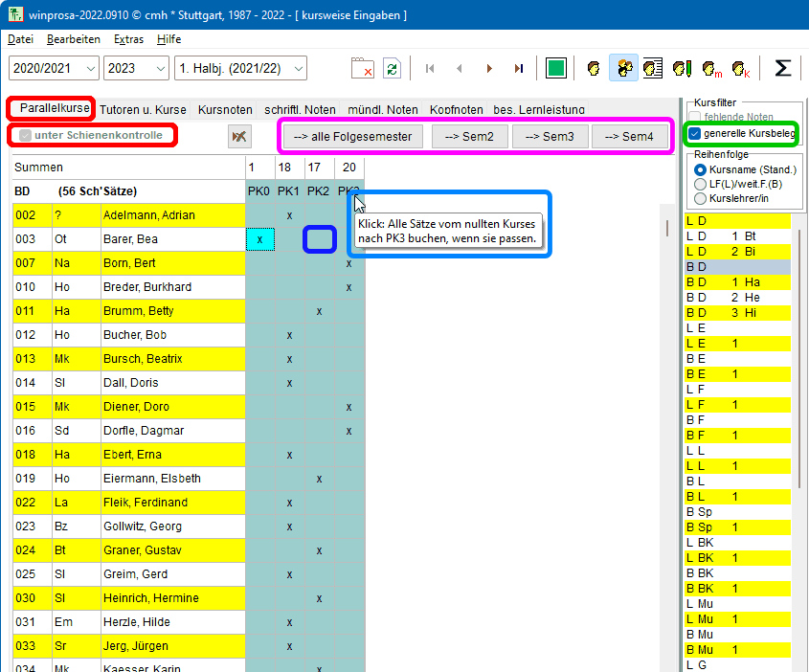809x672 pixels.
Task: Select the Kurslehrer/in sort order radio button
Action: (x=700, y=198)
